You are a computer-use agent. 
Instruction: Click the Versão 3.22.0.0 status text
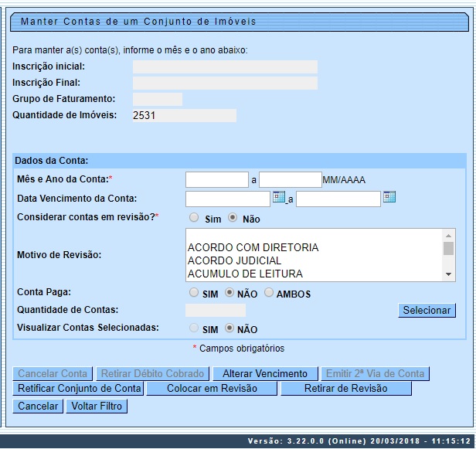pos(359,441)
